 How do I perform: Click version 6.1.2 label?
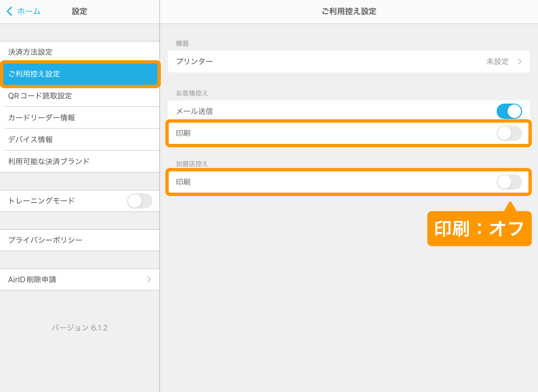(x=80, y=328)
